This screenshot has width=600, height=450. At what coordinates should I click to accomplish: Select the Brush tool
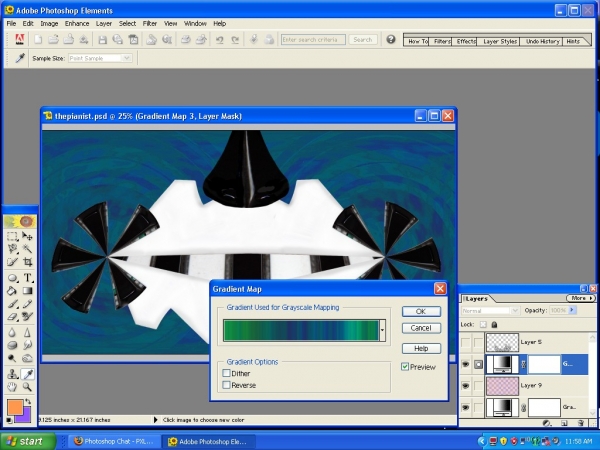point(12,304)
